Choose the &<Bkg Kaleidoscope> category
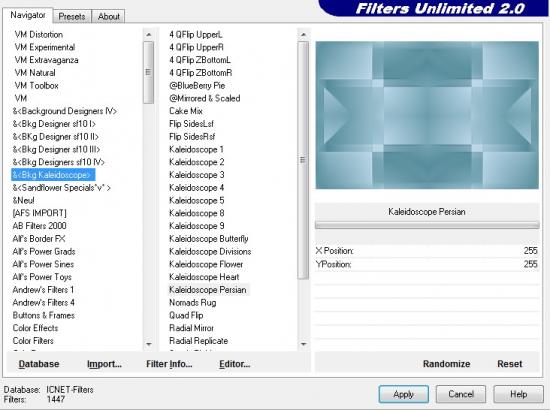550x410 pixels. point(53,175)
